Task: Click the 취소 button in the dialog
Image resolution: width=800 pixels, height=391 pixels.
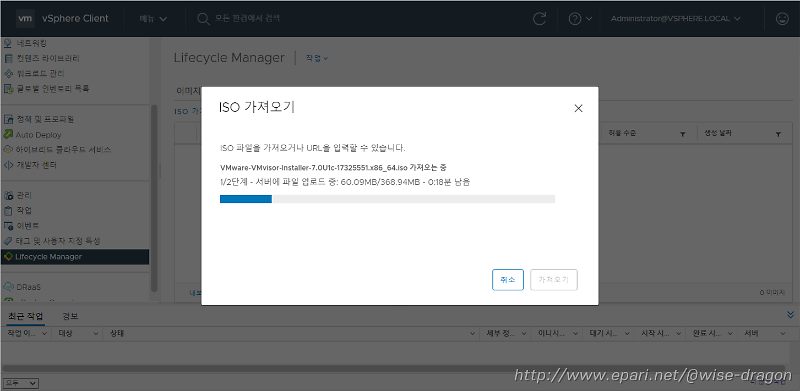Action: [508, 280]
